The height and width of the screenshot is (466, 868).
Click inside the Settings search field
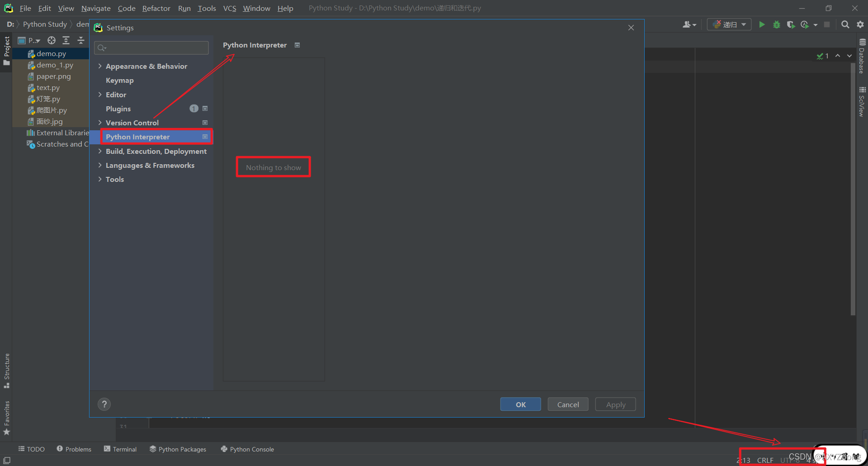[151, 48]
